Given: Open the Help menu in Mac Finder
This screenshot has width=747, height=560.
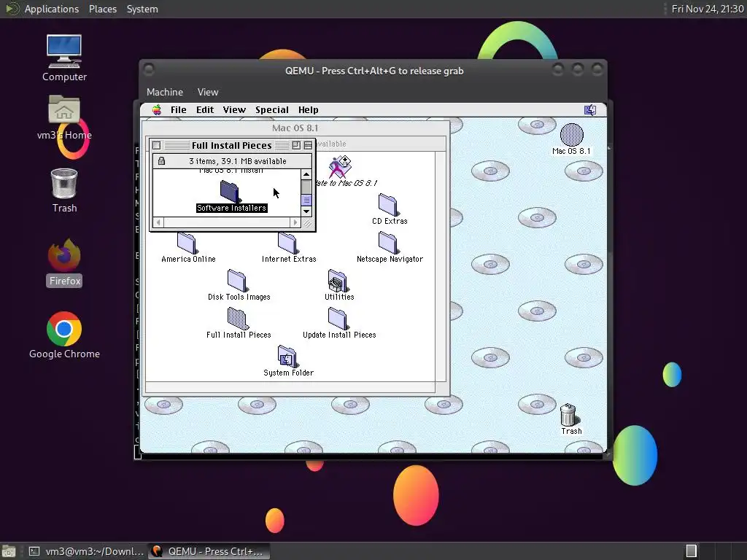Looking at the screenshot, I should [309, 110].
